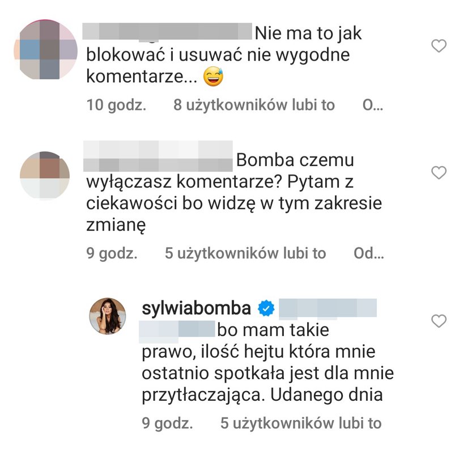The height and width of the screenshot is (458, 476).
Task: Open the first commenter's pixelated avatar
Action: (x=45, y=49)
